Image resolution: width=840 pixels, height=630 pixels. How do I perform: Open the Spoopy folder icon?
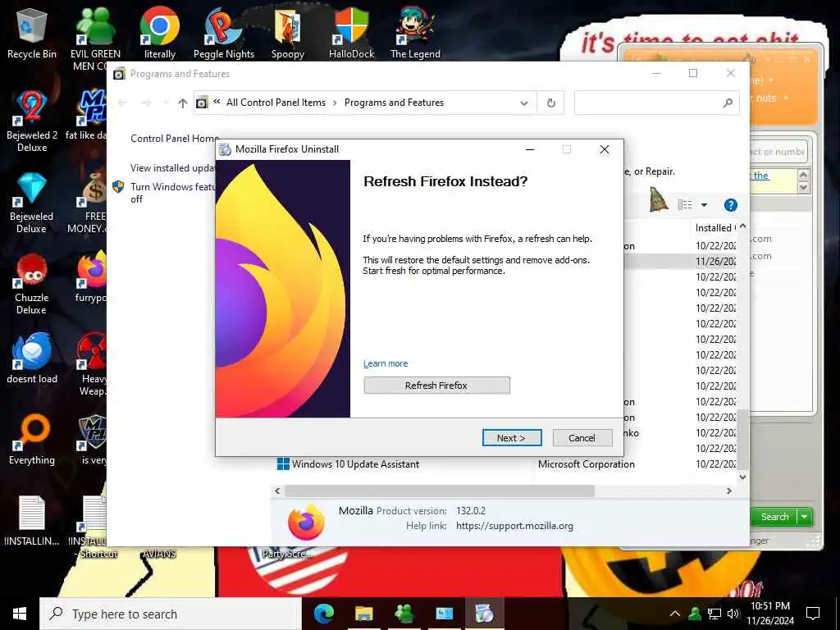point(288,33)
